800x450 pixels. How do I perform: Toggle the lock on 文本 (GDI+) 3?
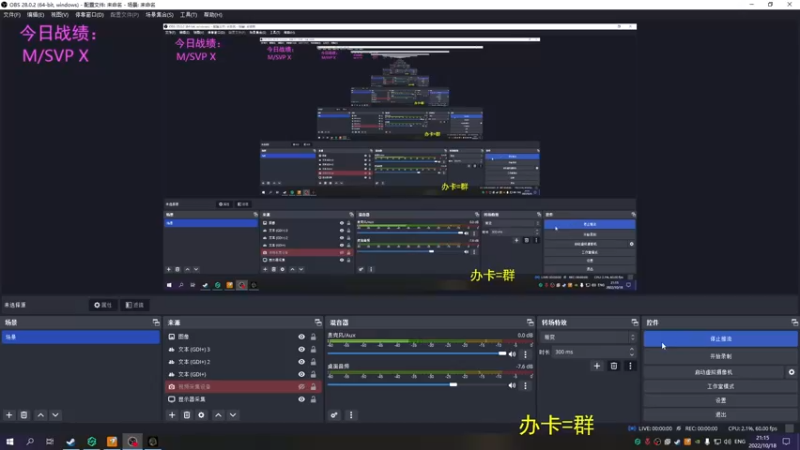pyautogui.click(x=313, y=349)
